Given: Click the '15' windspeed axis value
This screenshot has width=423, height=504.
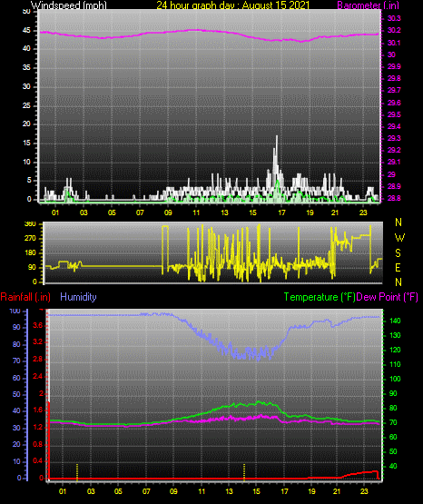Looking at the screenshot, I should (26, 143).
